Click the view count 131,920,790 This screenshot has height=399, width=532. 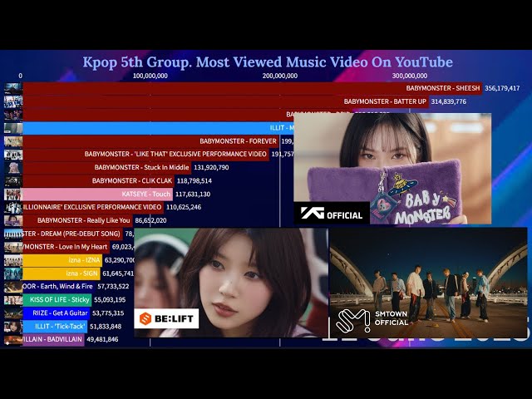[x=211, y=167]
